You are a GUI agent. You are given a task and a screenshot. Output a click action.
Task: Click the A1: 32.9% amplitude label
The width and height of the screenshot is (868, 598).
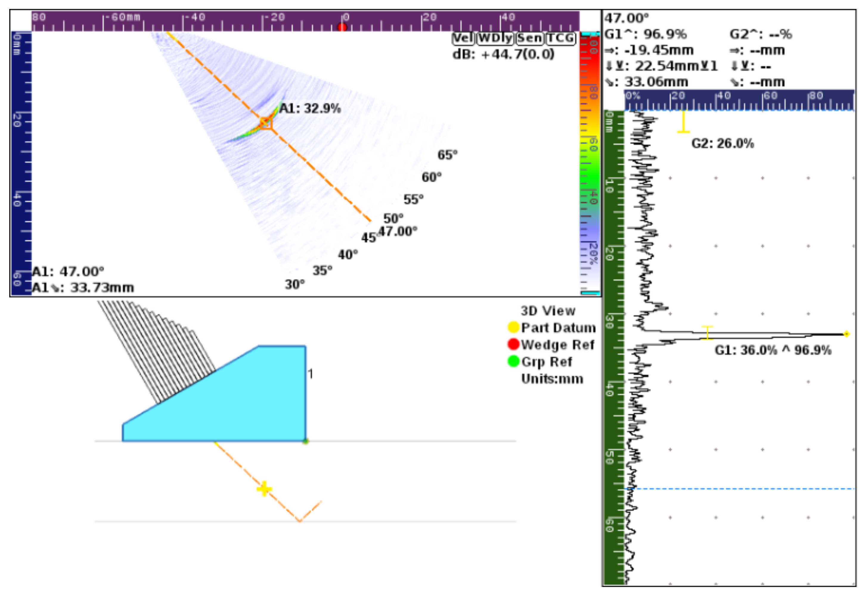(310, 109)
